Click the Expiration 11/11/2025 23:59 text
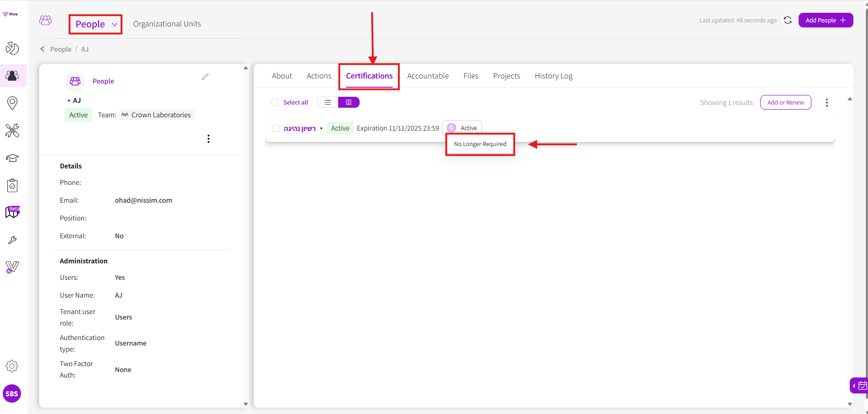Screen dimensions: 868x414 pos(398,128)
